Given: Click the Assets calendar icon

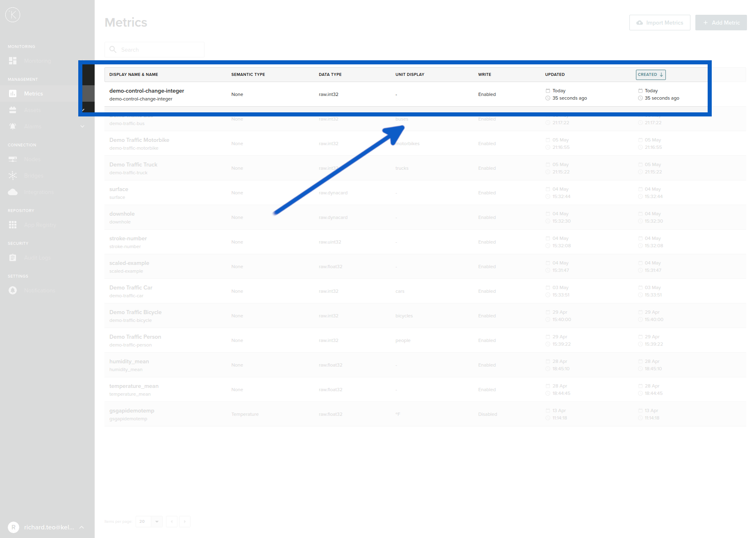Looking at the screenshot, I should coord(13,110).
